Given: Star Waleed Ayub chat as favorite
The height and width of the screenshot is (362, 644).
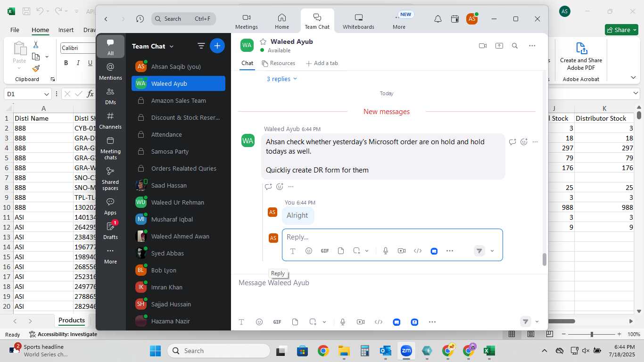Looking at the screenshot, I should 263,41.
